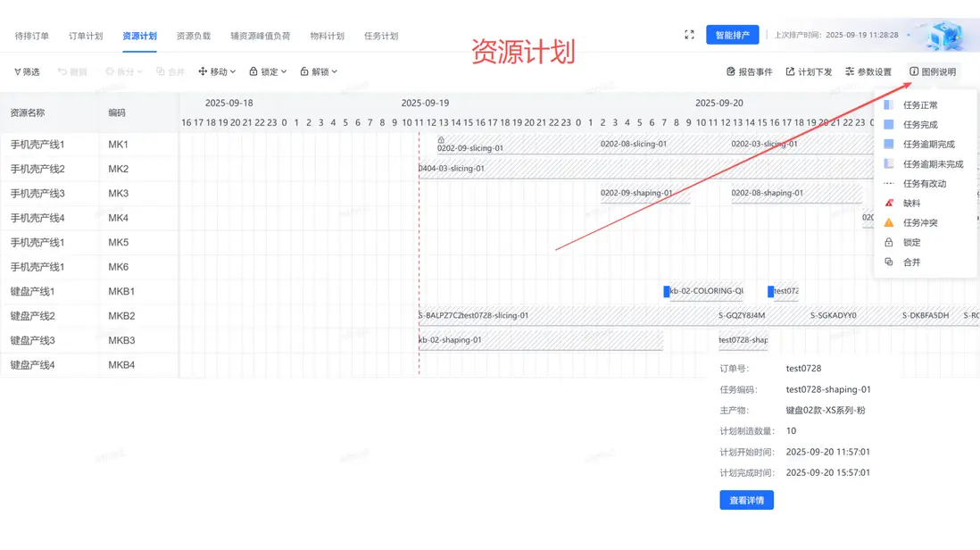Switch to the 待排订单 tab

coord(32,36)
